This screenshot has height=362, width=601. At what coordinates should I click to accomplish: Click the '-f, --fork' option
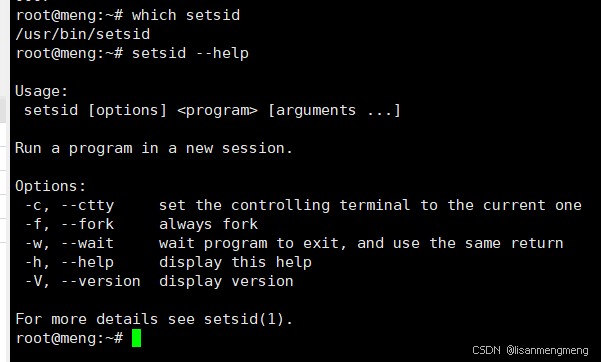coord(69,224)
